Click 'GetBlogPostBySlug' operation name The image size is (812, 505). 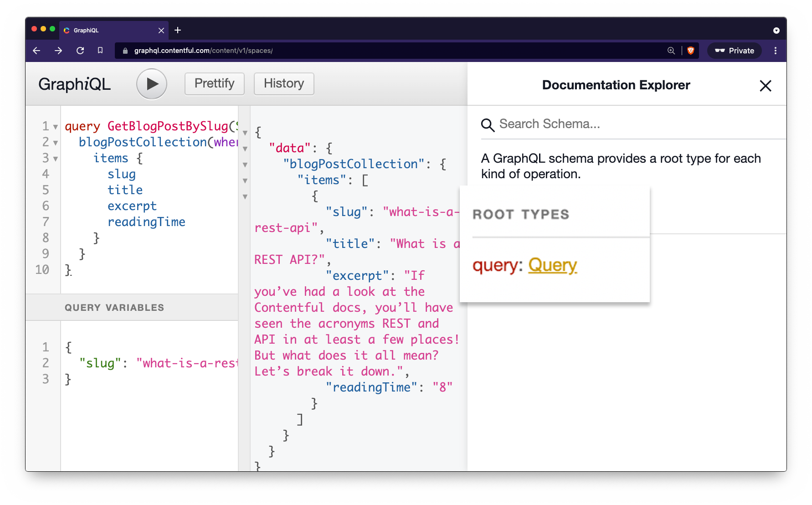pyautogui.click(x=168, y=126)
